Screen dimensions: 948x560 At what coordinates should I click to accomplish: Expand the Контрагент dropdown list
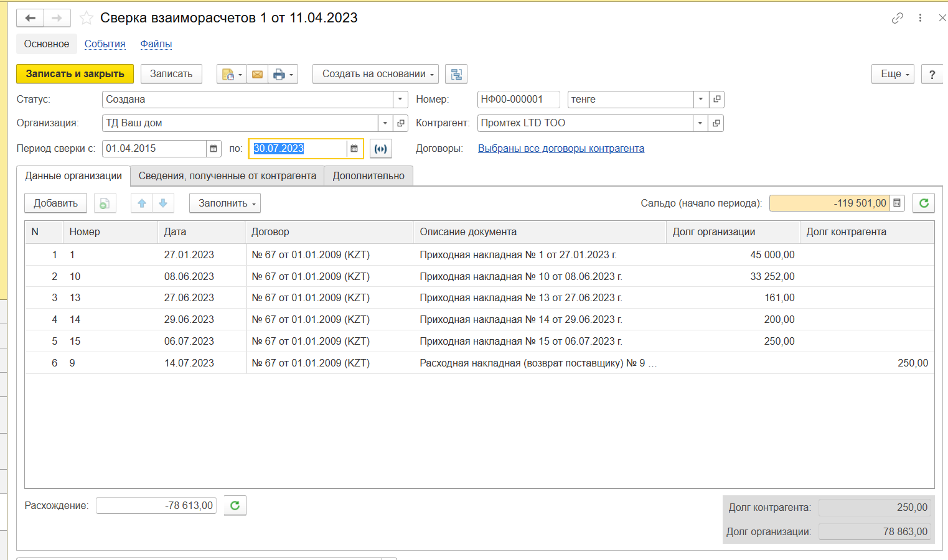point(700,123)
